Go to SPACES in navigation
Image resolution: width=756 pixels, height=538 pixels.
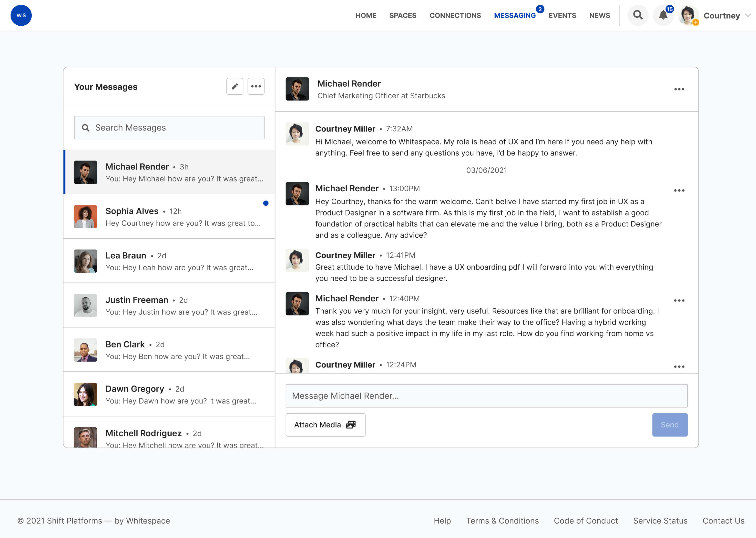pos(402,16)
